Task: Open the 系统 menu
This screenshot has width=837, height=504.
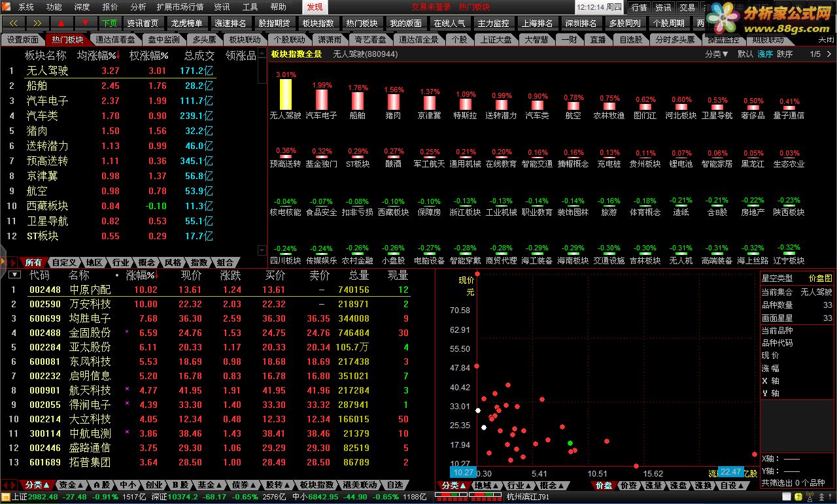Action: coord(26,7)
